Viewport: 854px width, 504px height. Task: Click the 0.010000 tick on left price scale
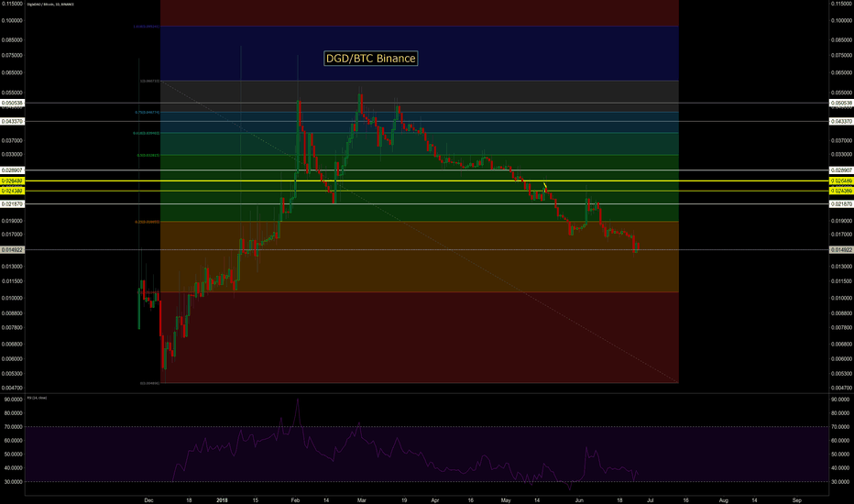(12, 298)
